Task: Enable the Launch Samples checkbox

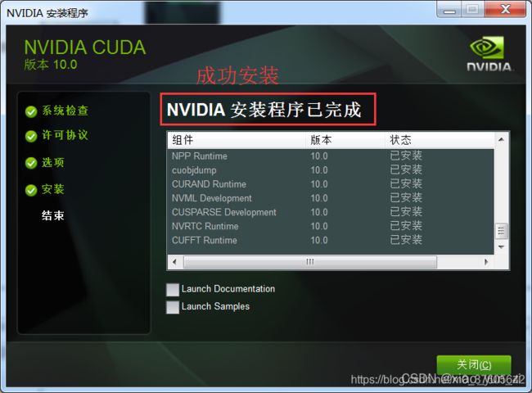Action: click(x=173, y=307)
